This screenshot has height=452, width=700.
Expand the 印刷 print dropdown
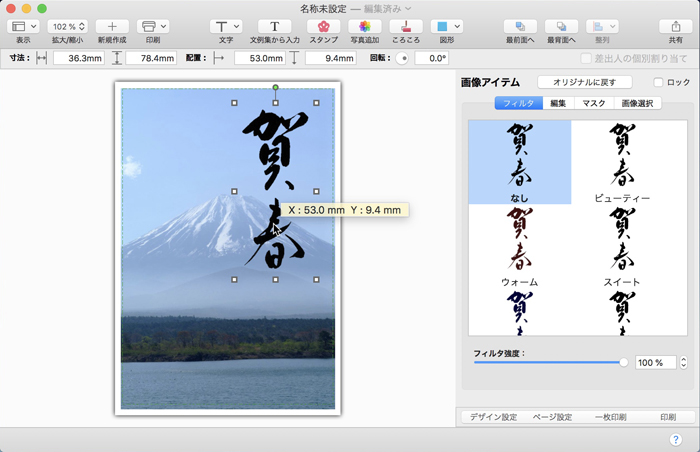[x=153, y=26]
